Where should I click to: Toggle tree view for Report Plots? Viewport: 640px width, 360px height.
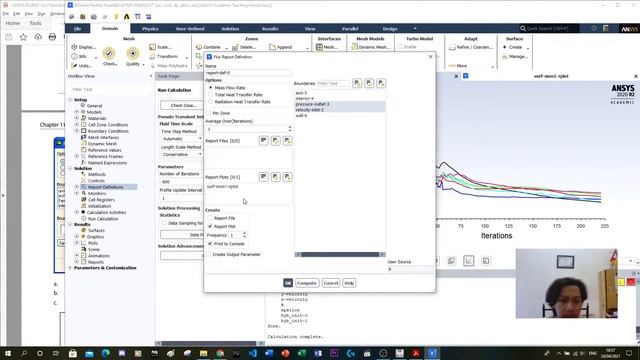tap(264, 177)
